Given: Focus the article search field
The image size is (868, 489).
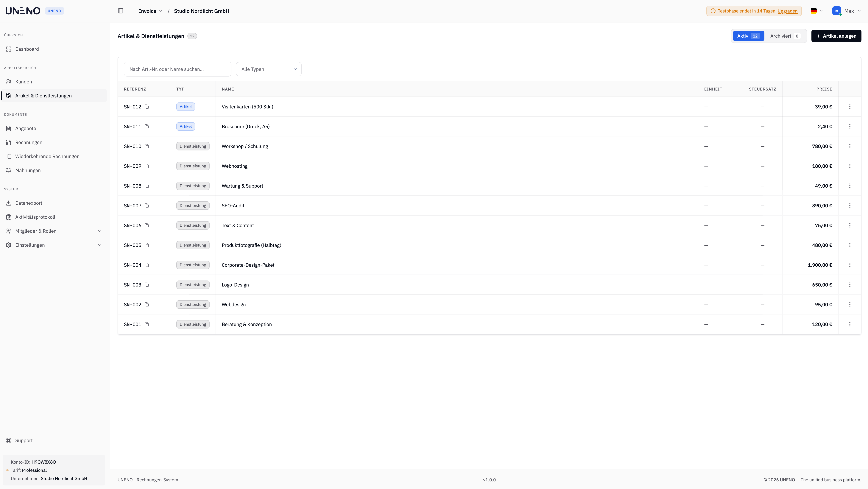Looking at the screenshot, I should coord(178,69).
